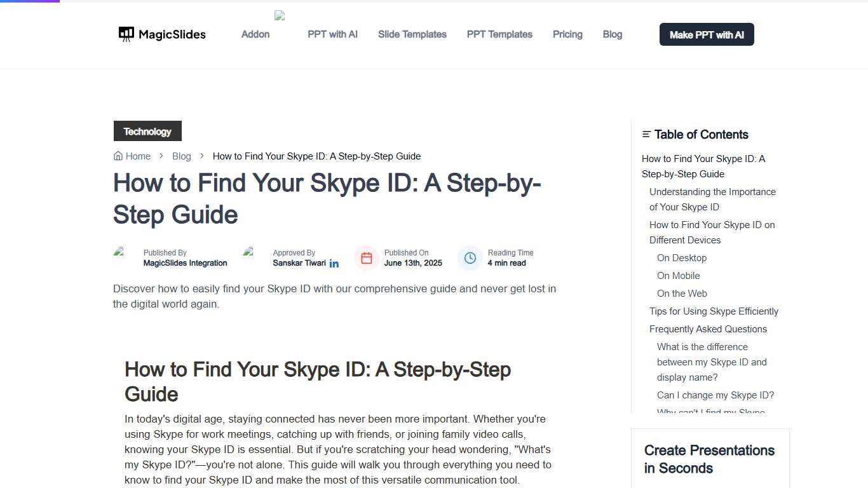The height and width of the screenshot is (488, 868).
Task: Click the red calendar icon beside Published On
Action: coord(367,258)
